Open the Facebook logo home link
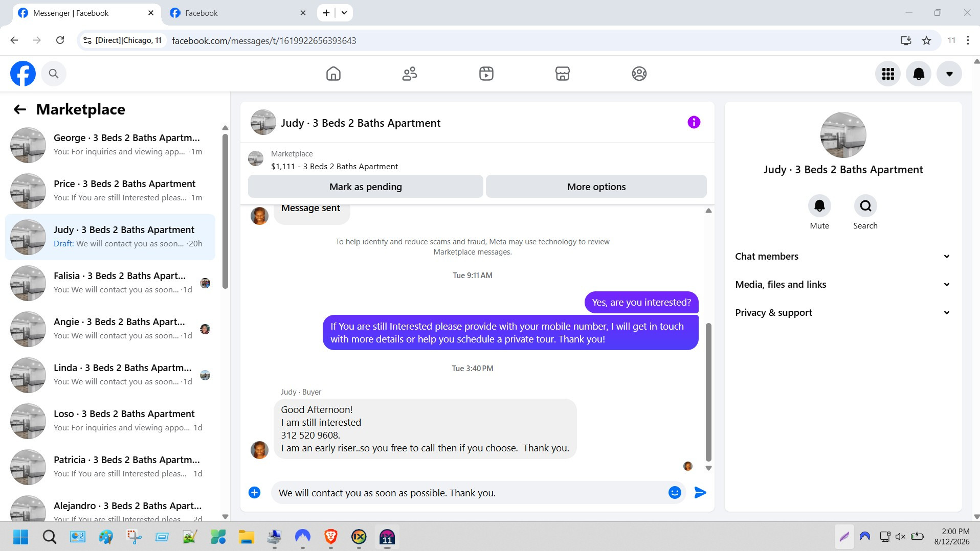Screen dimensions: 980x551 coord(23,74)
